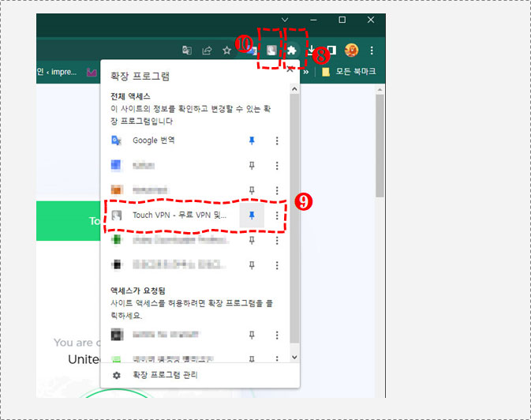This screenshot has height=420, width=531.
Task: Click the Touch VPN icon in extensions list
Action: point(117,215)
